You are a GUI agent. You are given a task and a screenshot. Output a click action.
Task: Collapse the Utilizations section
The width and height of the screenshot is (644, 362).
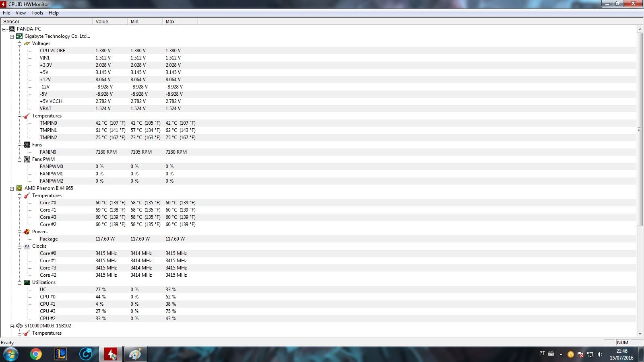click(x=19, y=283)
